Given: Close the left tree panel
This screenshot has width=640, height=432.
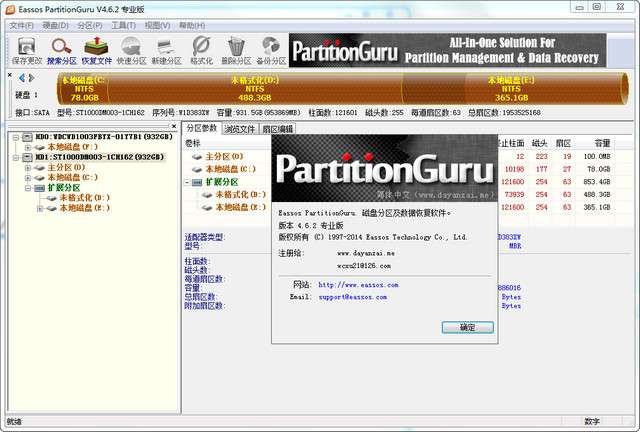Looking at the screenshot, I should [174, 126].
